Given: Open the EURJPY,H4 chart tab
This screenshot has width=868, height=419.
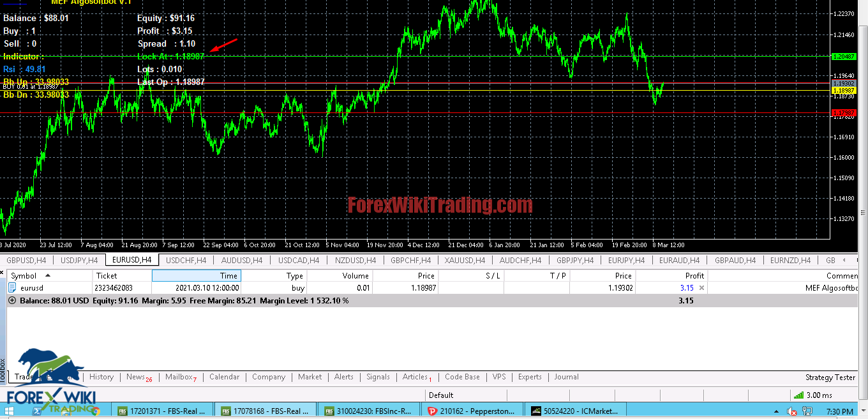Looking at the screenshot, I should pyautogui.click(x=627, y=261).
